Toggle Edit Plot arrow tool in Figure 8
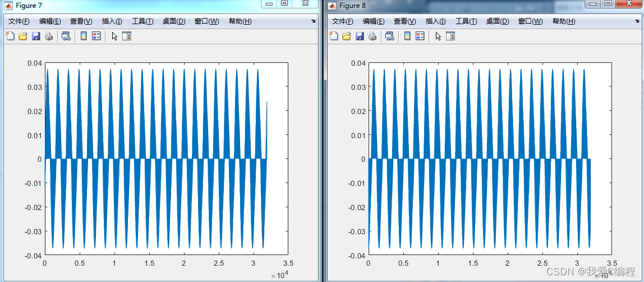This screenshot has width=644, height=282. point(438,37)
